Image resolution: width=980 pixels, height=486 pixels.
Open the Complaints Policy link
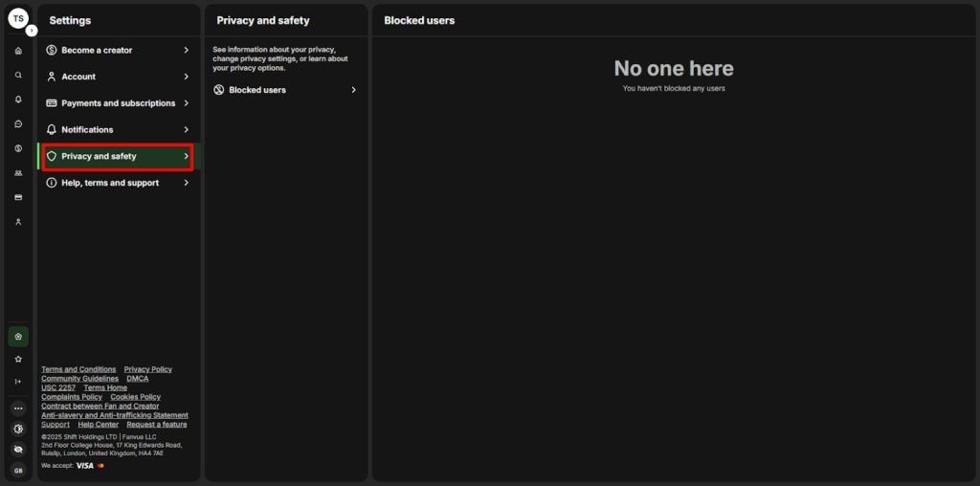coord(72,397)
